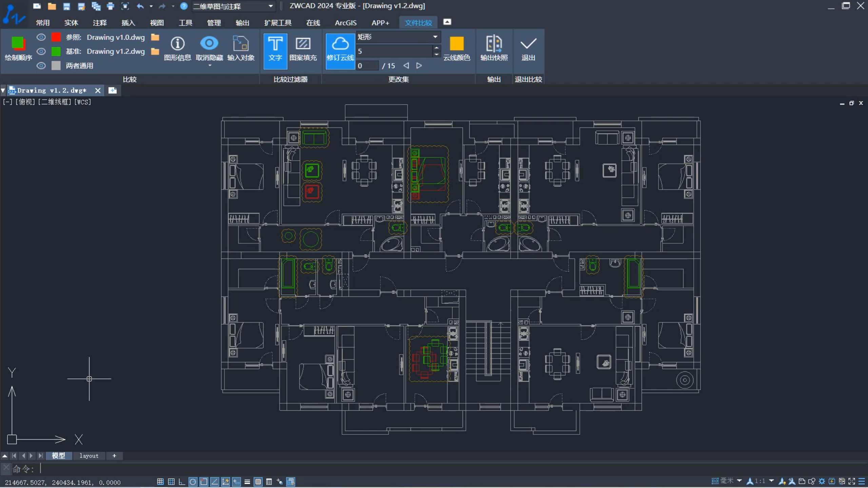Toggle the 文字 text filter button
The width and height of the screenshot is (868, 488).
(x=275, y=50)
